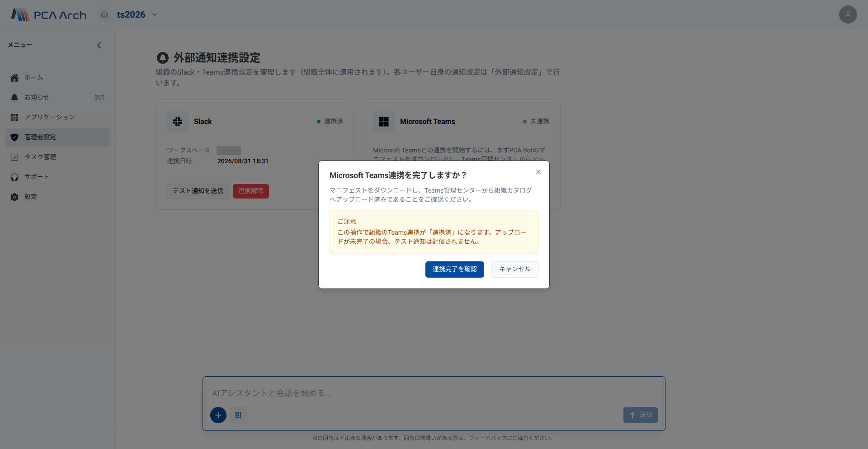This screenshot has width=868, height=449.
Task: Open お知らせ notifications in the sidebar
Action: click(x=57, y=97)
